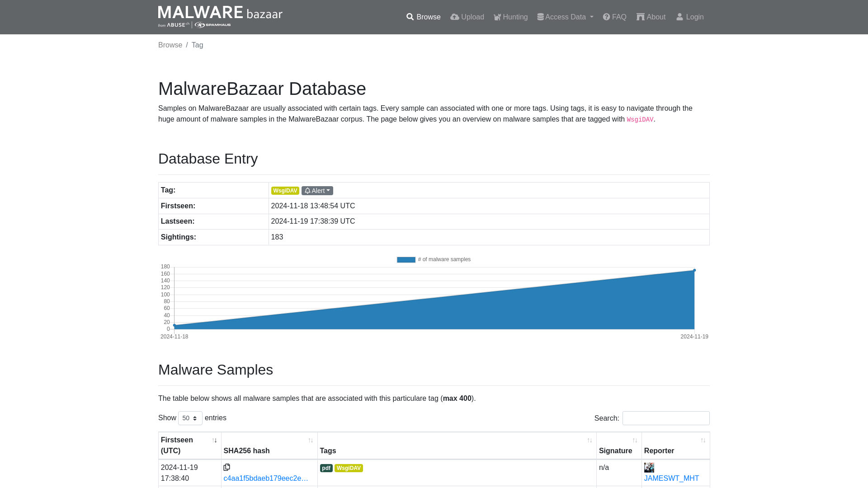868x488 pixels.
Task: Click the Search input field
Action: point(666,418)
